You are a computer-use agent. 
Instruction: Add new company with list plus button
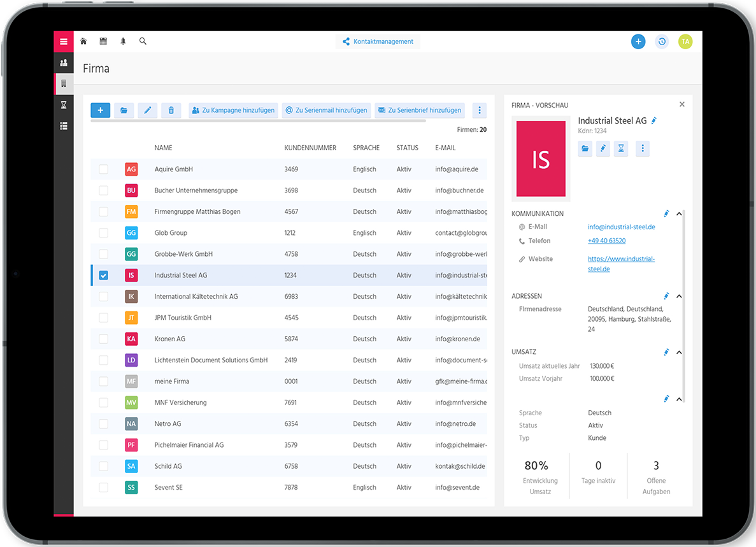tap(100, 110)
